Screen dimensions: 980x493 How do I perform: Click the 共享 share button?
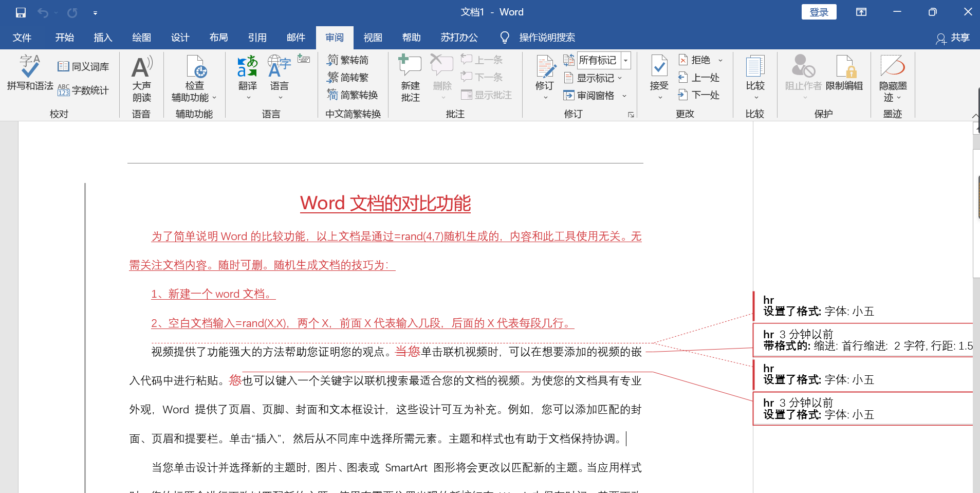pos(953,38)
